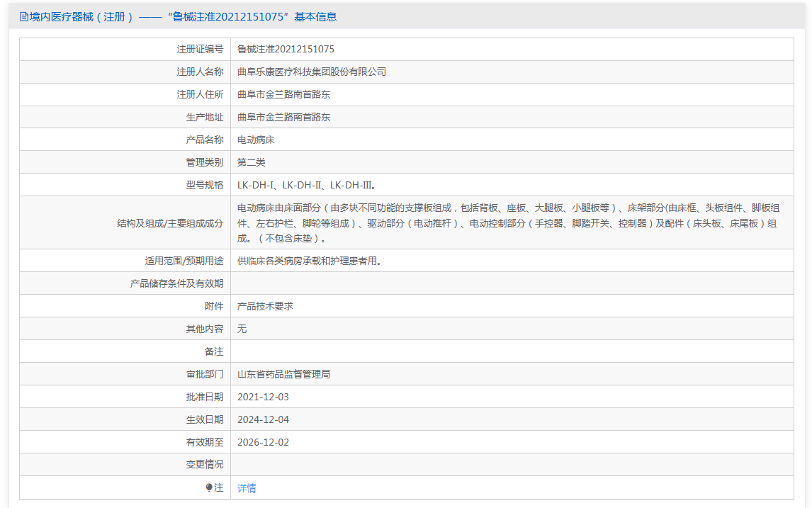The image size is (812, 508).
Task: Select the registrant name 曲阜乐康医疗科技集团股份有限公司
Action: point(312,72)
